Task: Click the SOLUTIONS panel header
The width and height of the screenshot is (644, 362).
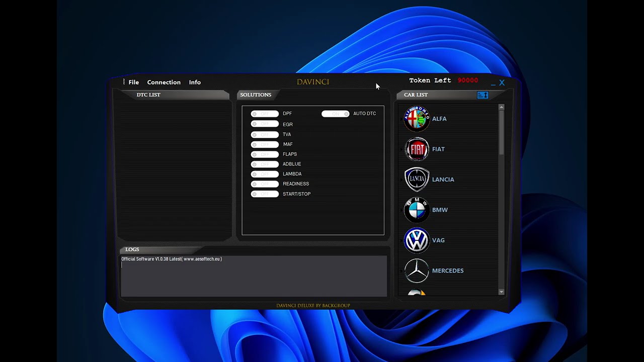Action: click(x=256, y=95)
